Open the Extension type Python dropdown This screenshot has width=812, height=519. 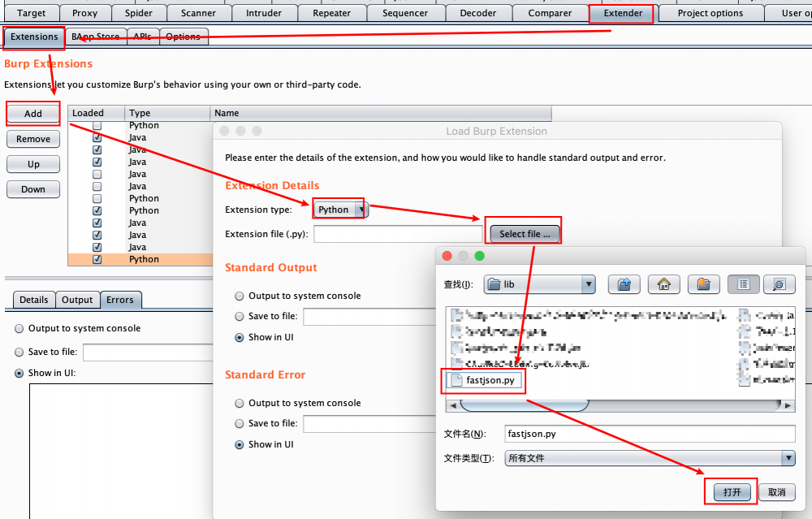point(341,210)
